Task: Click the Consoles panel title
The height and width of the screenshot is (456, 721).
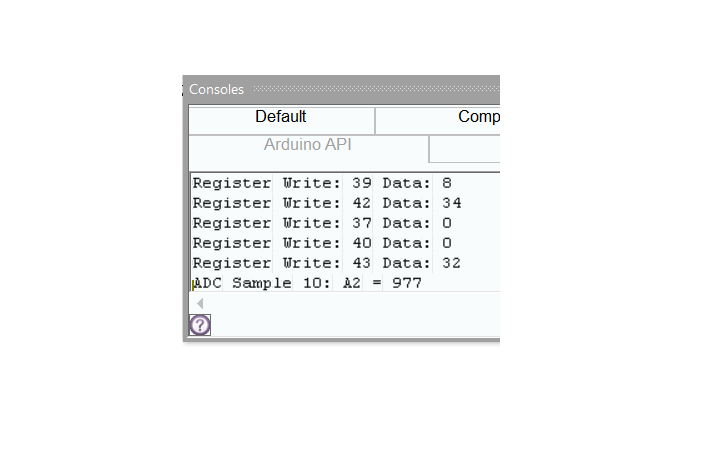Action: click(x=217, y=89)
